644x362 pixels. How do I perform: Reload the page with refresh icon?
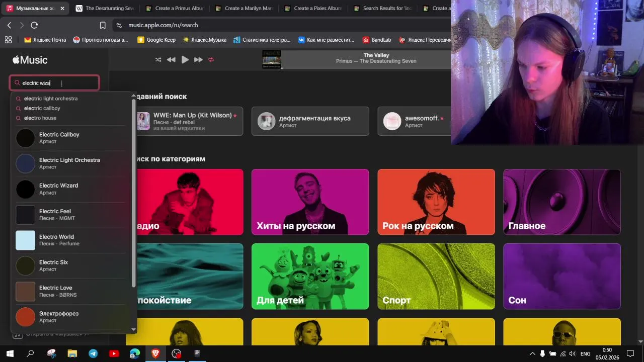coord(34,25)
